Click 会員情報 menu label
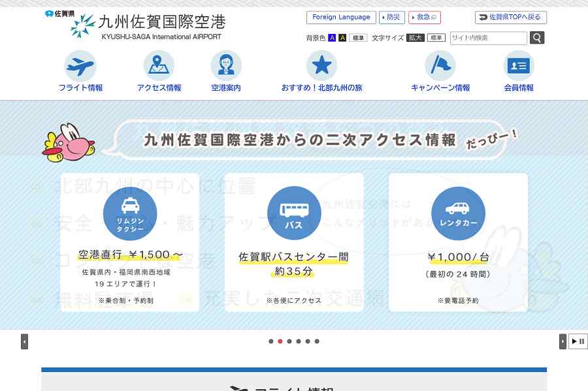Screen dimensions: 588x391 click(519, 87)
